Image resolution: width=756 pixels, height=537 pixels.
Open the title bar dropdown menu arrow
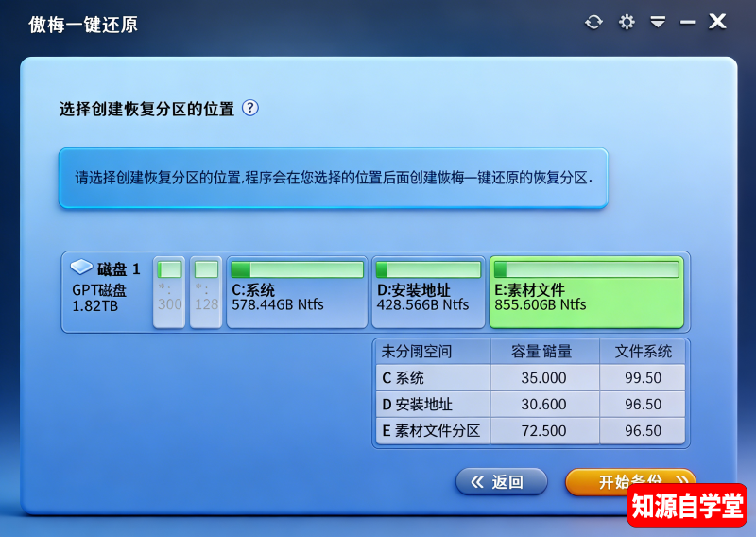click(658, 22)
